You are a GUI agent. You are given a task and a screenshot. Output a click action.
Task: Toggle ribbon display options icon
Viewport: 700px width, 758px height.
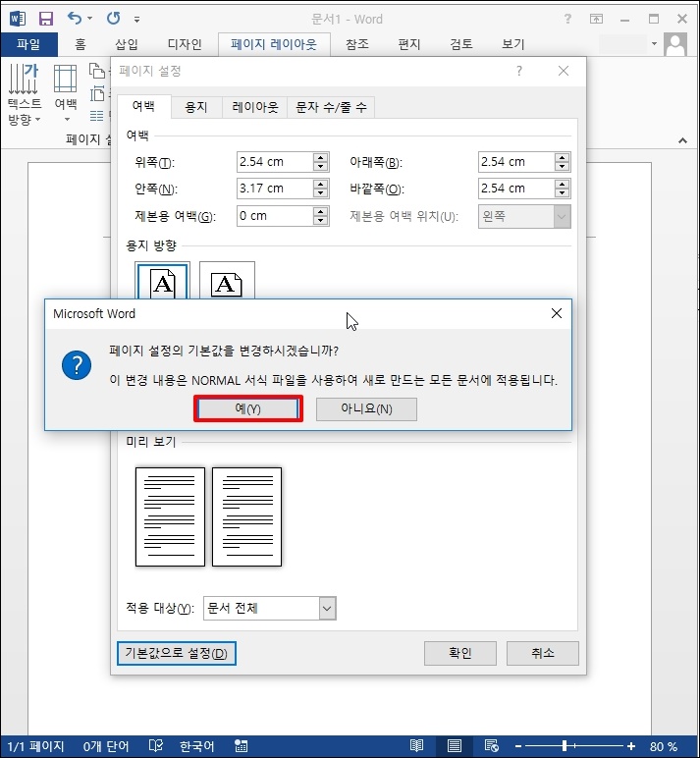tap(596, 19)
